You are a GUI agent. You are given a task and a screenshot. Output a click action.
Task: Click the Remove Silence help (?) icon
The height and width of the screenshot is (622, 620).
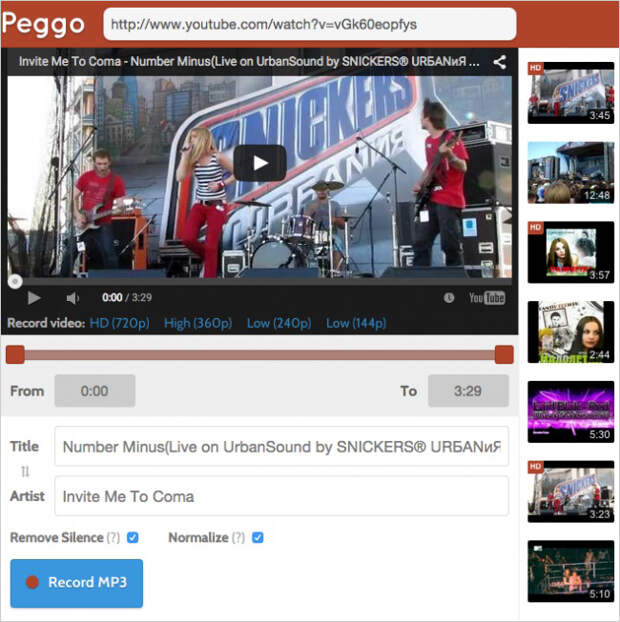[113, 538]
